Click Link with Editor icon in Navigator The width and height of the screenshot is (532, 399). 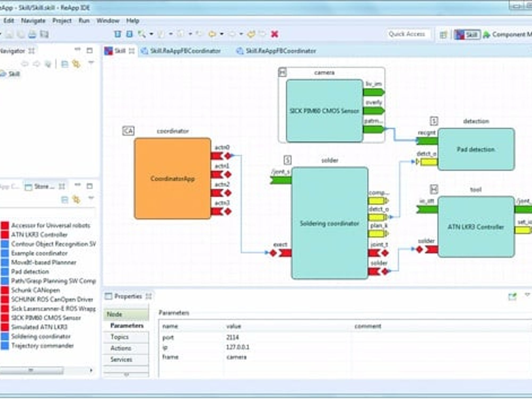pyautogui.click(x=76, y=64)
